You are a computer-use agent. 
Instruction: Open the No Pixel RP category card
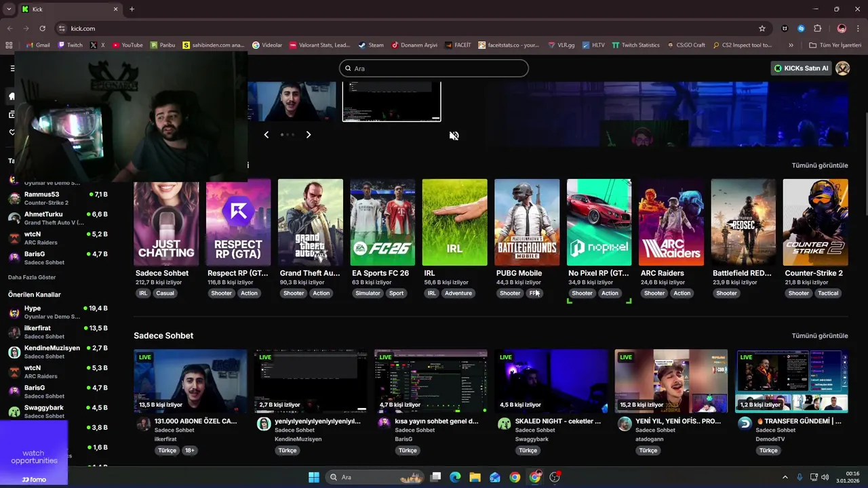pos(599,222)
